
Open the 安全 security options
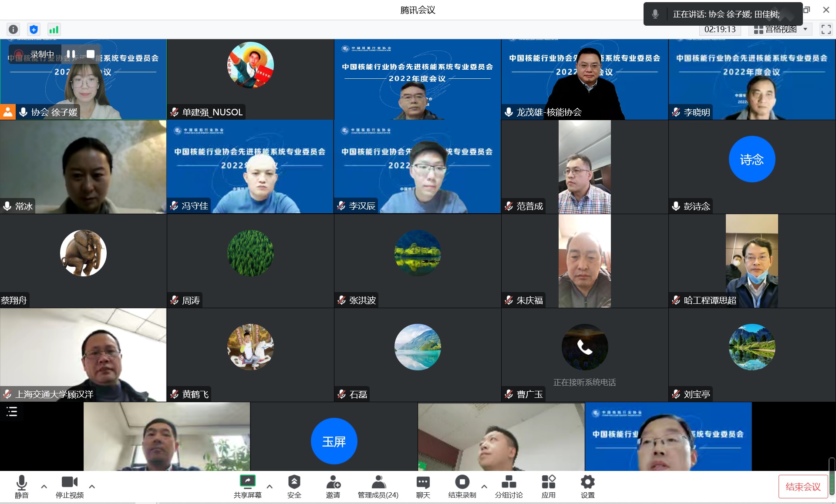pos(294,486)
